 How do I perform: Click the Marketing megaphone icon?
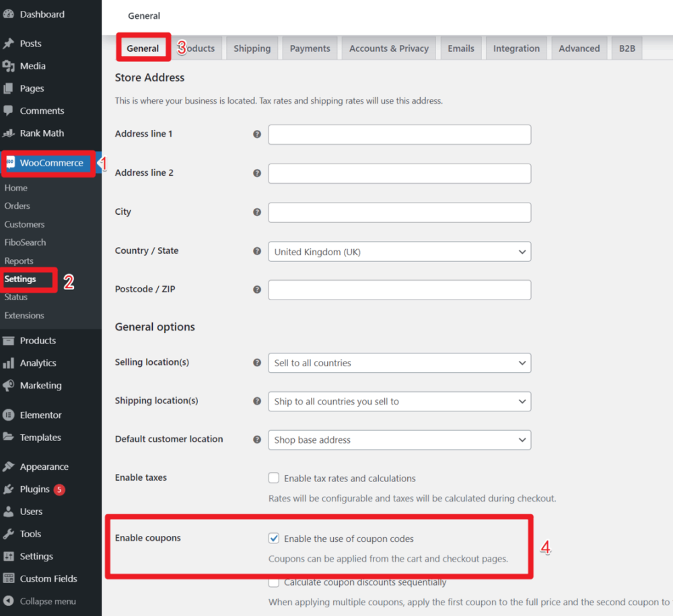(x=9, y=386)
